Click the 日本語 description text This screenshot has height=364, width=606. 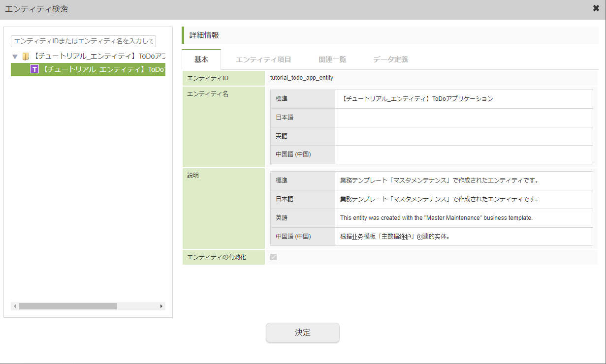[439, 199]
